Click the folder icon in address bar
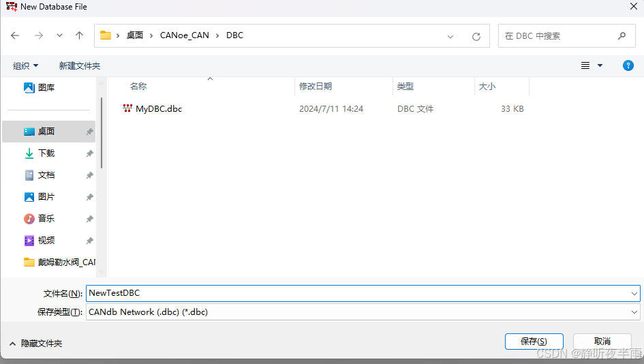This screenshot has height=364, width=644. click(106, 35)
